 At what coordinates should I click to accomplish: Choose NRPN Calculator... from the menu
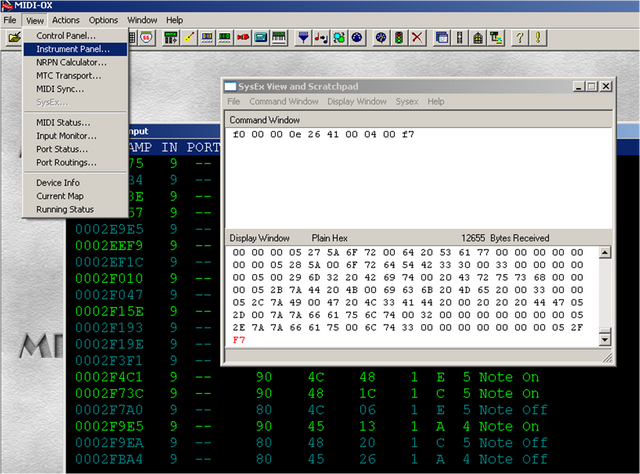pos(76,62)
